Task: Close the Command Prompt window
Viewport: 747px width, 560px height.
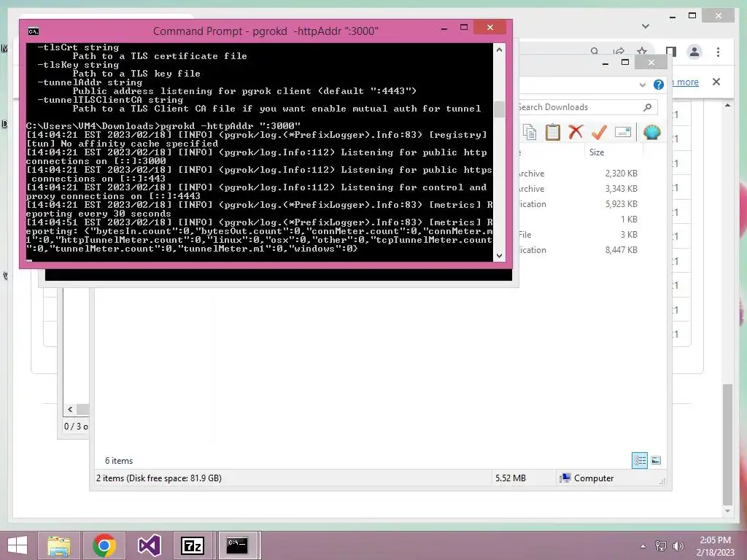Action: pos(489,28)
